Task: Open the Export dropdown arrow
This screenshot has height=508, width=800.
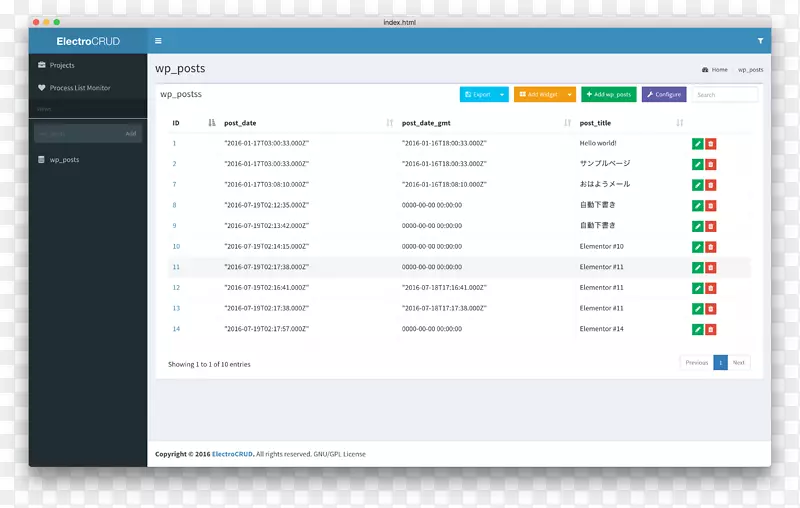Action: coord(503,95)
